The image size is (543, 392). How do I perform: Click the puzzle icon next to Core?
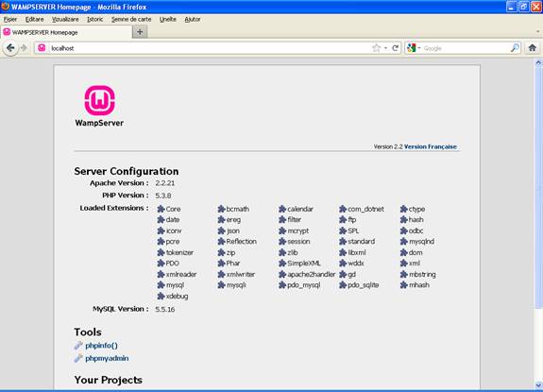[161, 209]
